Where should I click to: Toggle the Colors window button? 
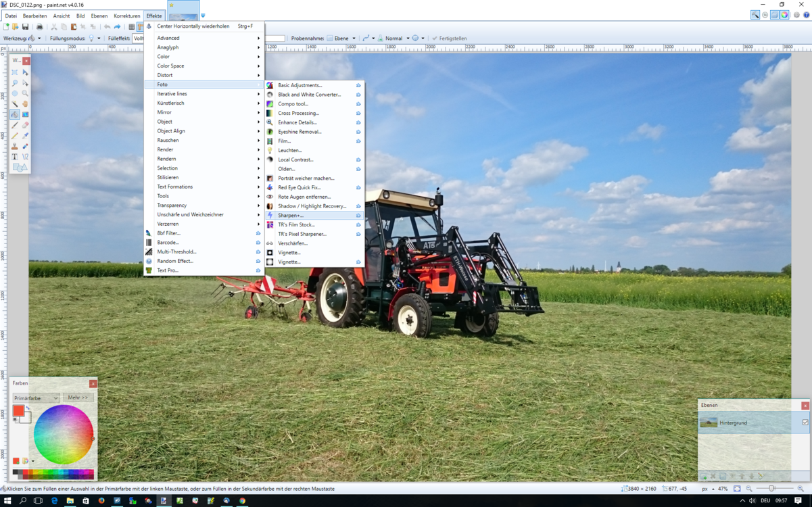tap(784, 15)
